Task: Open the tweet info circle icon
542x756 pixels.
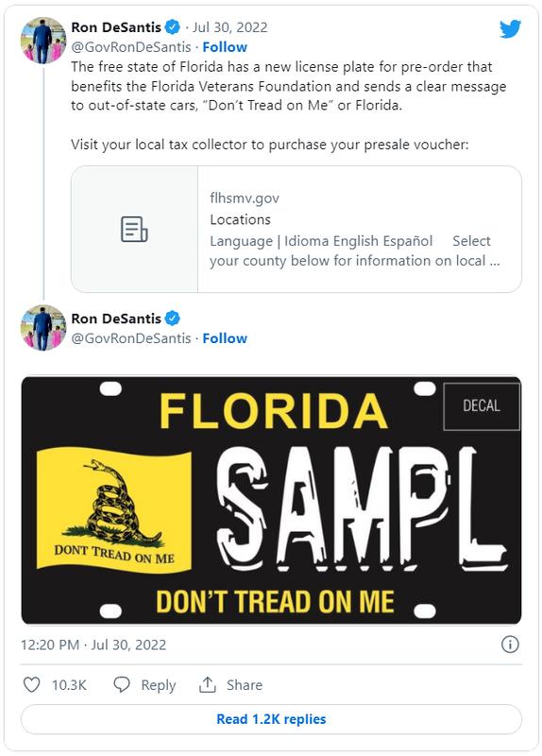Action: tap(510, 644)
